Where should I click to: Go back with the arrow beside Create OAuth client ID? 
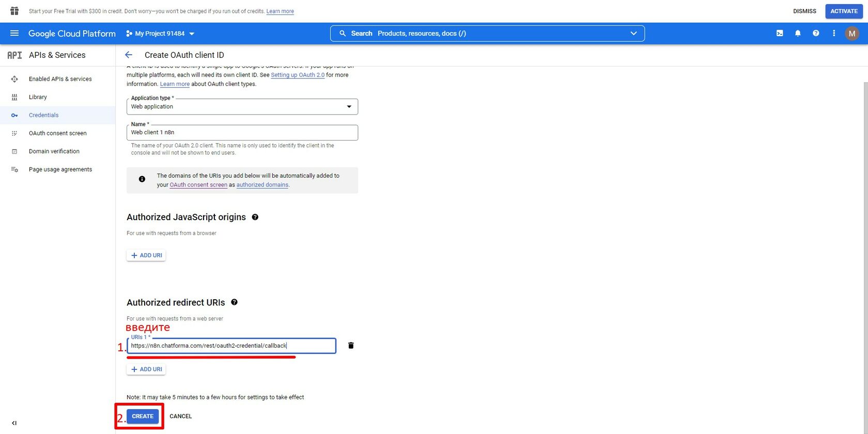pos(129,55)
